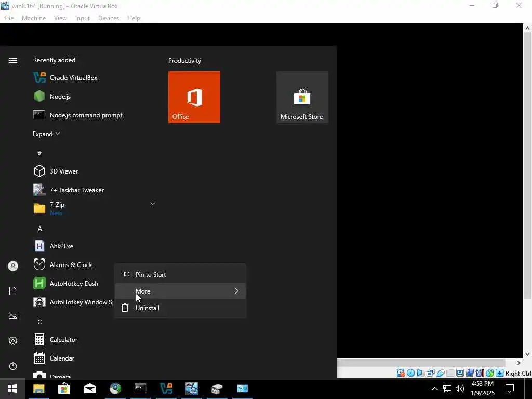The height and width of the screenshot is (399, 532).
Task: Open the Node.js command prompt app
Action: point(78,115)
